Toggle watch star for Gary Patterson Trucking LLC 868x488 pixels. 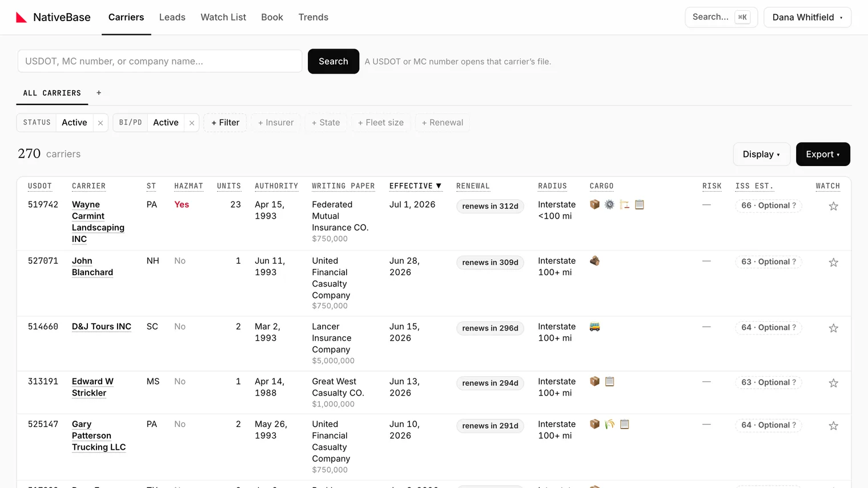click(x=833, y=425)
